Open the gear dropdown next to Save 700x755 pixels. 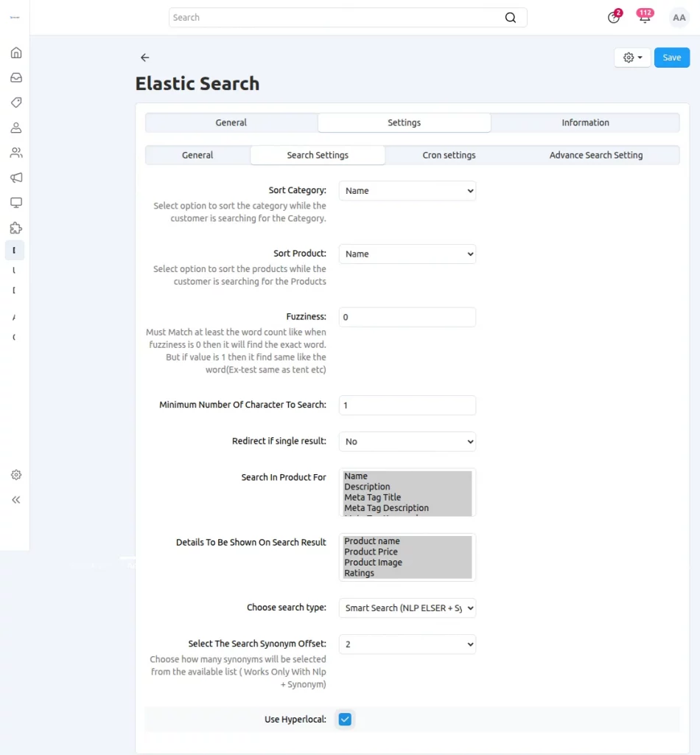(632, 58)
